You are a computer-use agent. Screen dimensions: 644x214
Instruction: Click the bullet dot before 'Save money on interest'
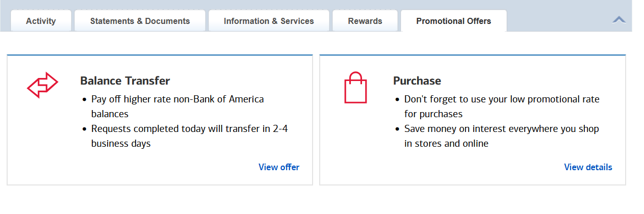click(x=397, y=129)
